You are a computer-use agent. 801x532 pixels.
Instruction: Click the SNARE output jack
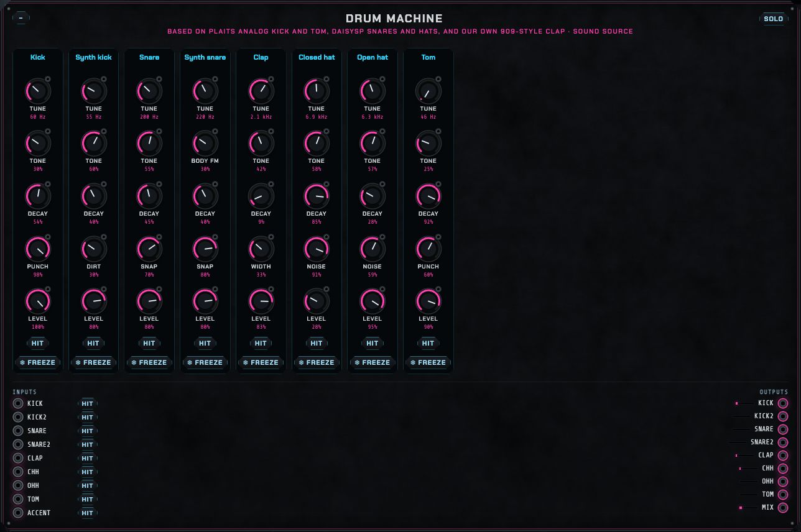pos(783,429)
